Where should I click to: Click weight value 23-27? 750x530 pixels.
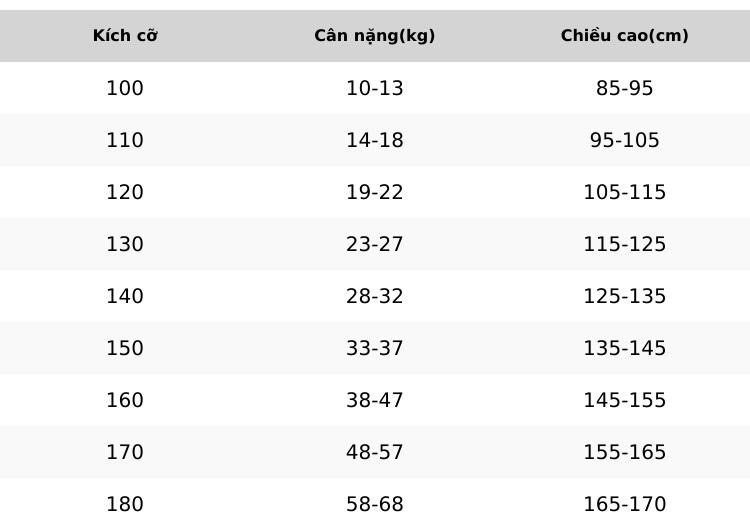[375, 245]
